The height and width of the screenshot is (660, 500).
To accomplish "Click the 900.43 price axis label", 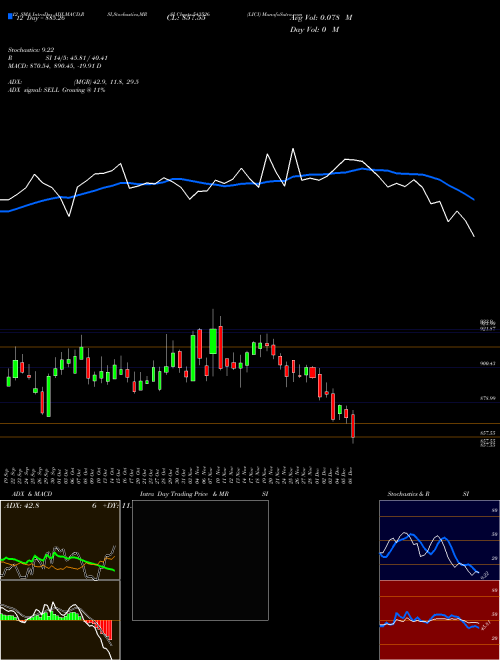I will 488,363.
